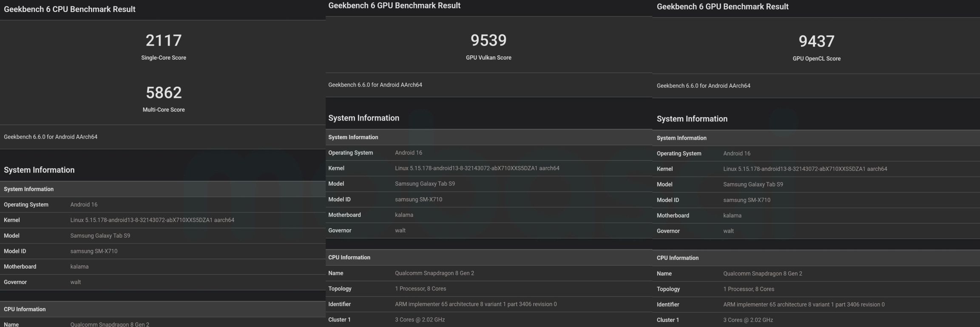Viewport: 980px width, 327px height.
Task: Select the Linux kernel string in CPU panel
Action: [152, 220]
